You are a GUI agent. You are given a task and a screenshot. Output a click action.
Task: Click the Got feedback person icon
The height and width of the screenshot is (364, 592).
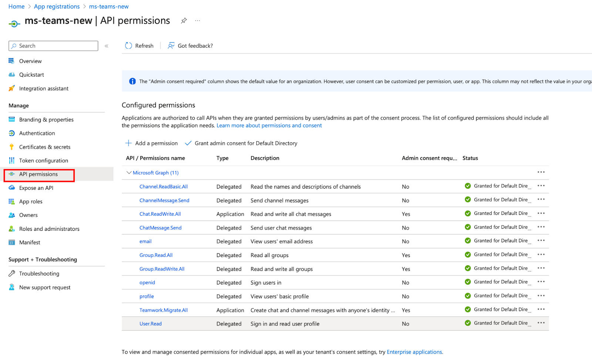tap(171, 45)
